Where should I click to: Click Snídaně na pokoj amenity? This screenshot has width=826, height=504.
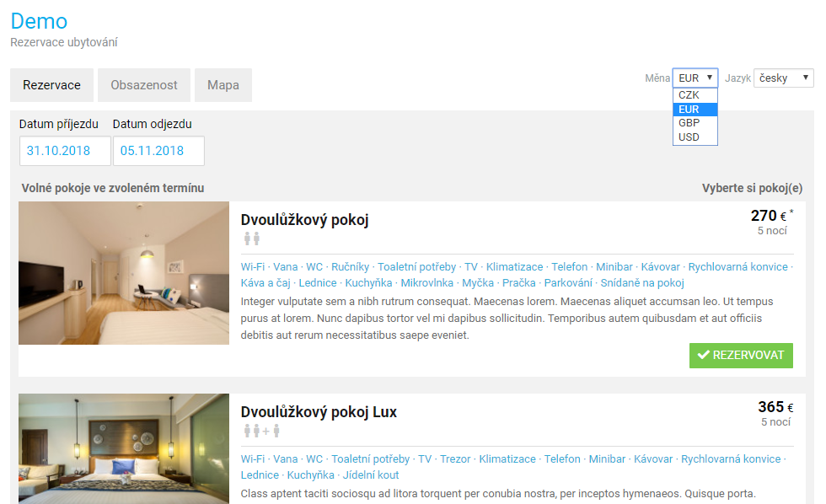[x=642, y=283]
